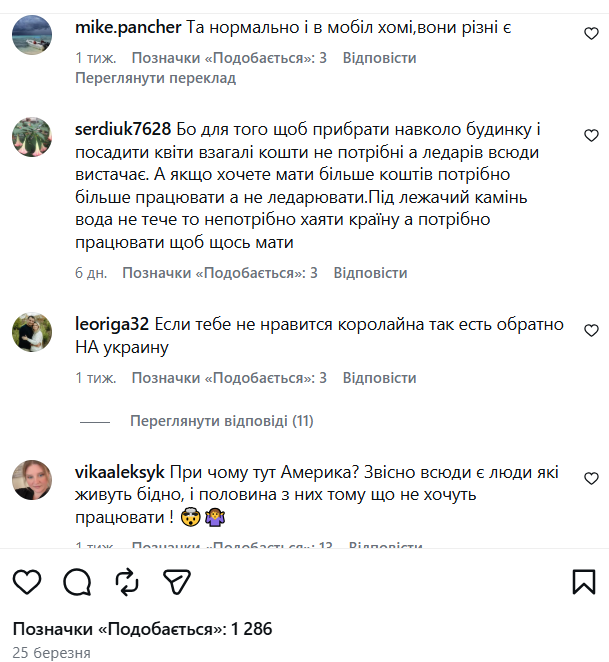Open serdiuk7628's profile avatar
This screenshot has width=609, height=662.
(32, 138)
